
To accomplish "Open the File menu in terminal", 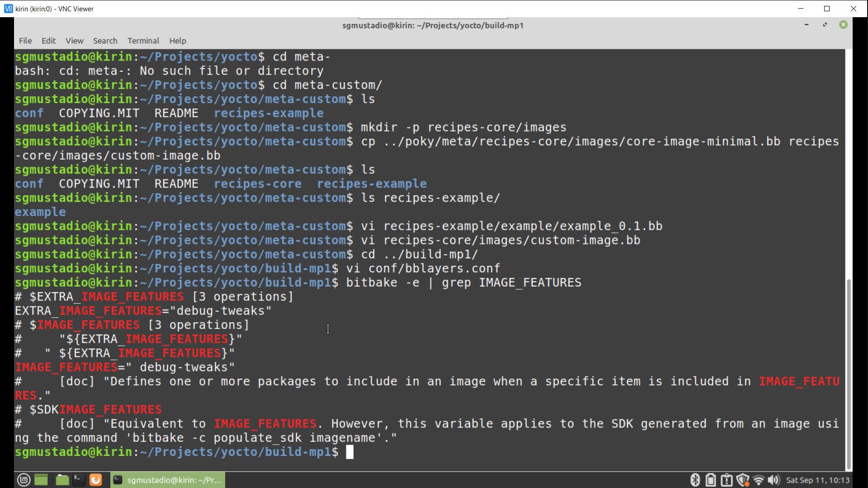I will [x=25, y=41].
